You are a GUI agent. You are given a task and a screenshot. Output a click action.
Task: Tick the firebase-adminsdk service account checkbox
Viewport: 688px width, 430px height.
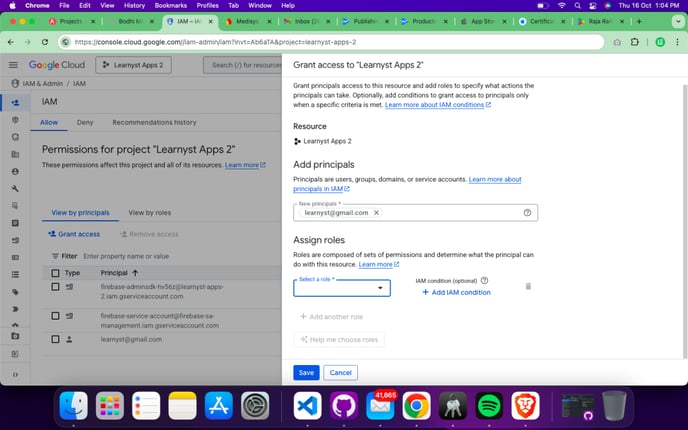[x=56, y=287]
